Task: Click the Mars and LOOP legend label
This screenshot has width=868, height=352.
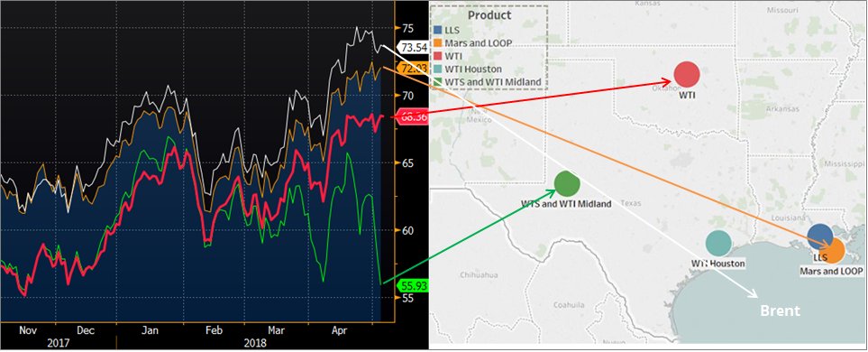Action: coord(479,42)
